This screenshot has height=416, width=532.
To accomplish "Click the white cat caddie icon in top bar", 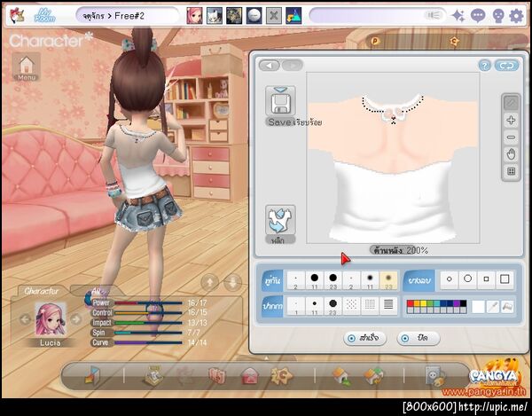I will click(x=215, y=16).
